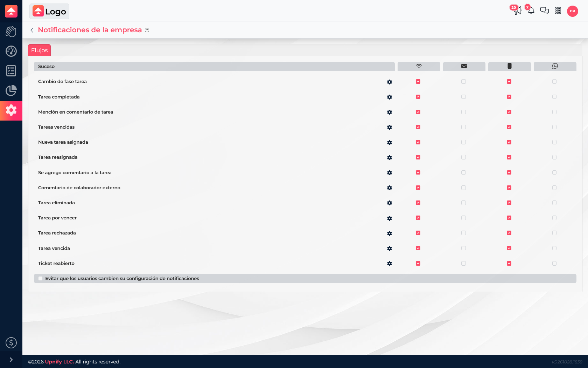Screen dimensions: 588x368
Task: Click the gear icon for Tarea rechazada
Action: tap(390, 233)
